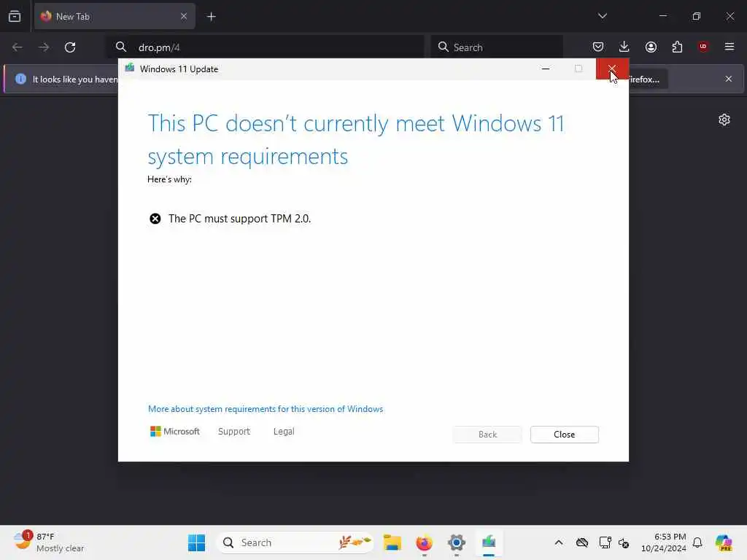
Task: Close the New Tab tab
Action: (x=184, y=17)
